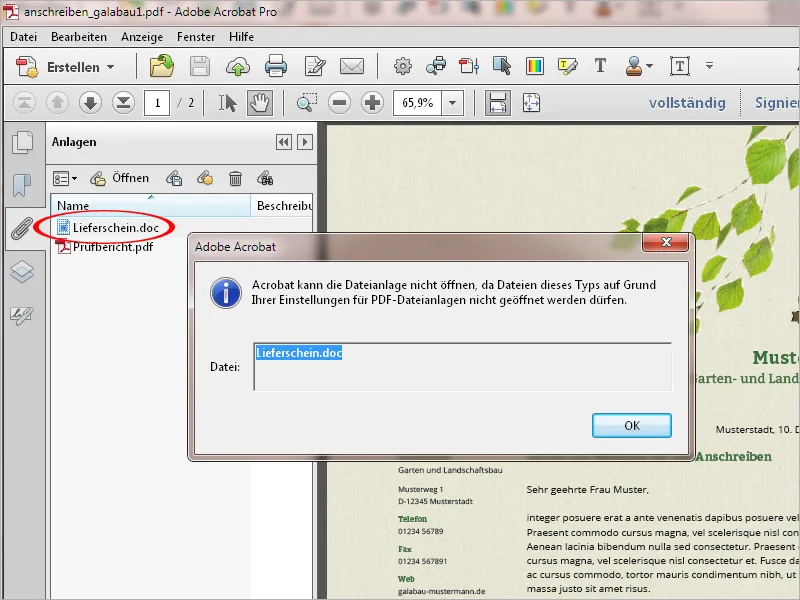Click the Beschreibung column header

point(282,205)
